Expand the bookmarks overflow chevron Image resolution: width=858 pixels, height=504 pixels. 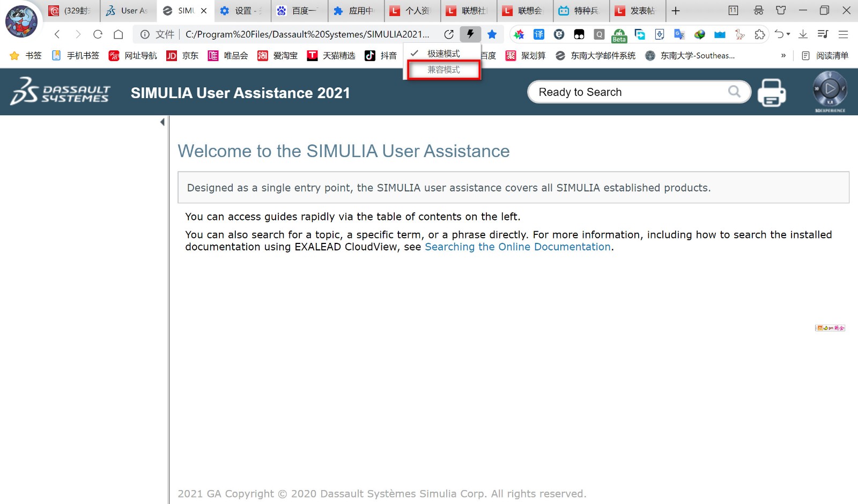783,56
